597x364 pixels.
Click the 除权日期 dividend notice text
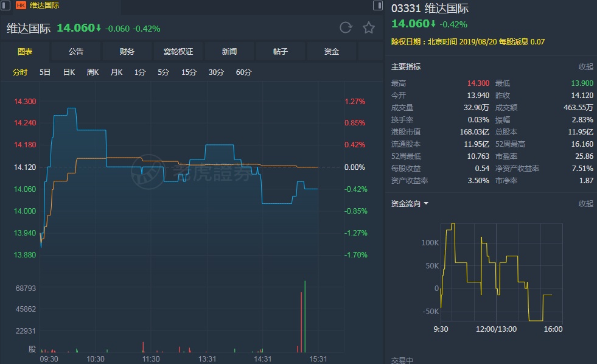(x=468, y=42)
